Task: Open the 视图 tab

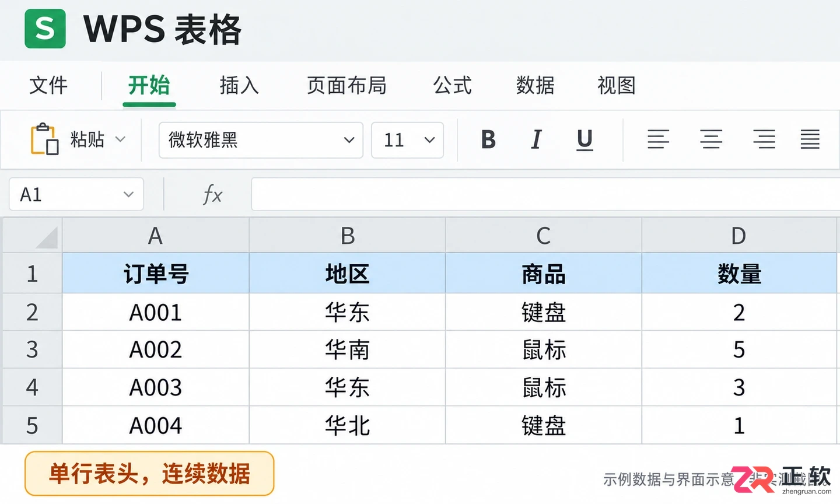Action: [617, 85]
